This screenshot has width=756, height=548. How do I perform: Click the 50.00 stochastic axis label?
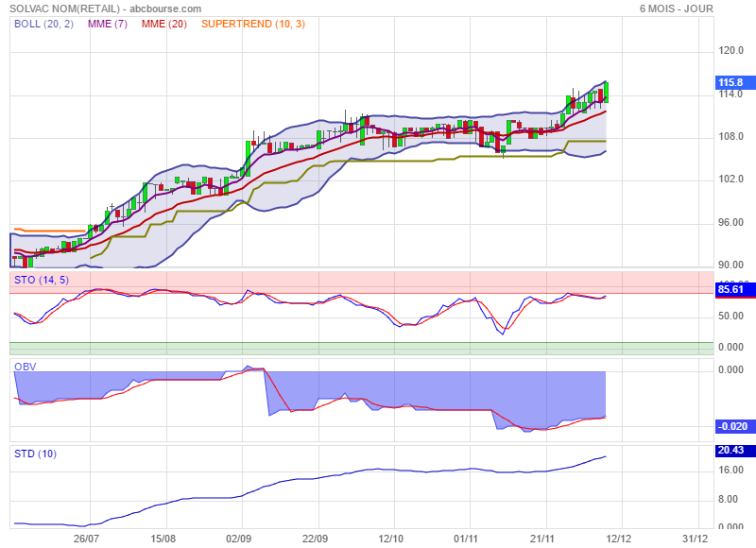pos(730,316)
